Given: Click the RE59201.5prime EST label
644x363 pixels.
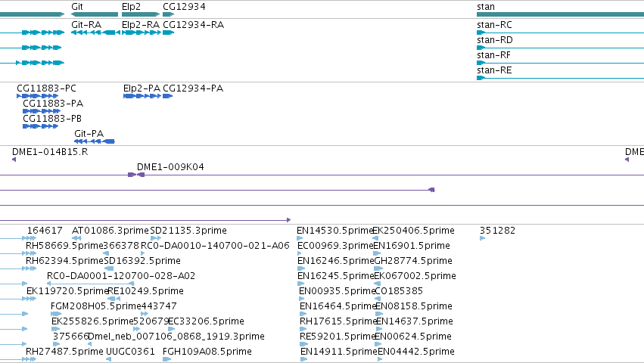Looking at the screenshot, I should (338, 337).
